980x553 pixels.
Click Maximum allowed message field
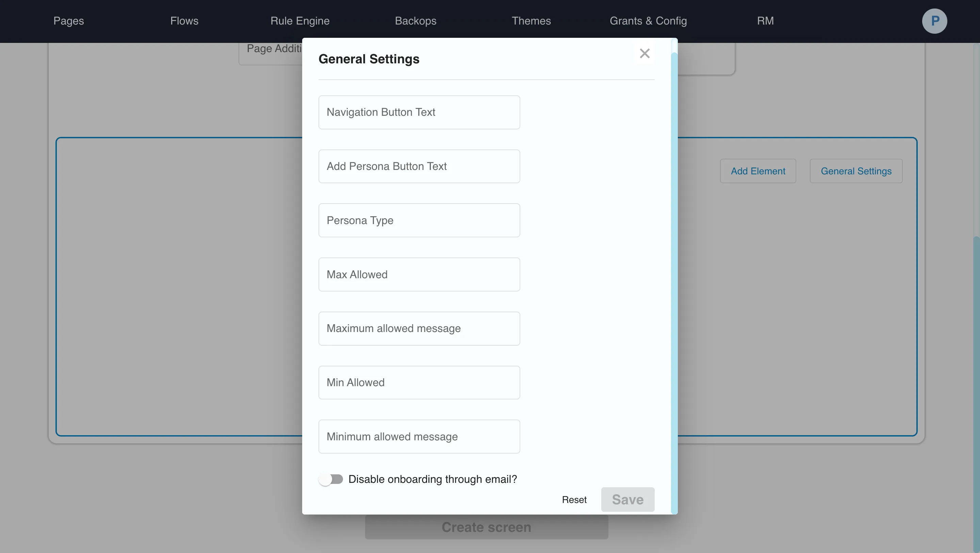[419, 329]
